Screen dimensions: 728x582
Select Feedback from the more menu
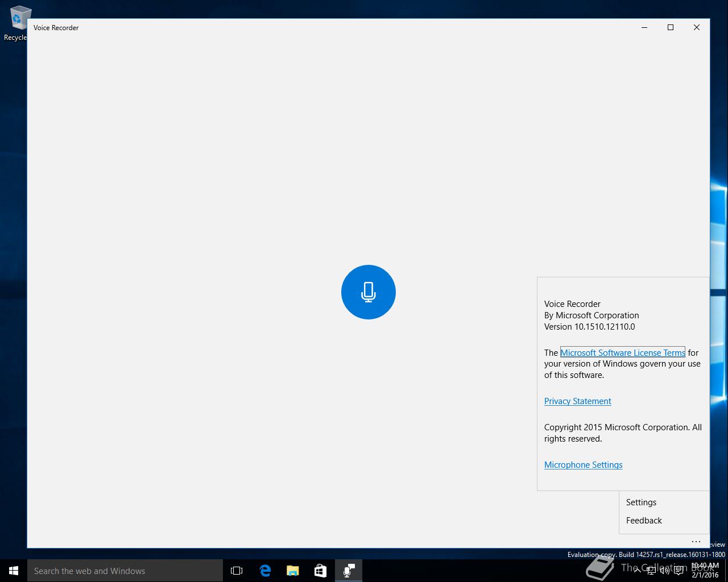(664, 521)
